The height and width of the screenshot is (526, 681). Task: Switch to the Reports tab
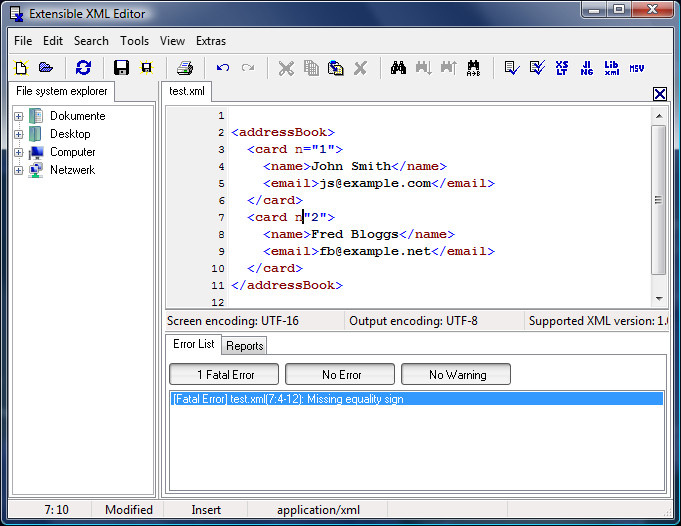[244, 346]
